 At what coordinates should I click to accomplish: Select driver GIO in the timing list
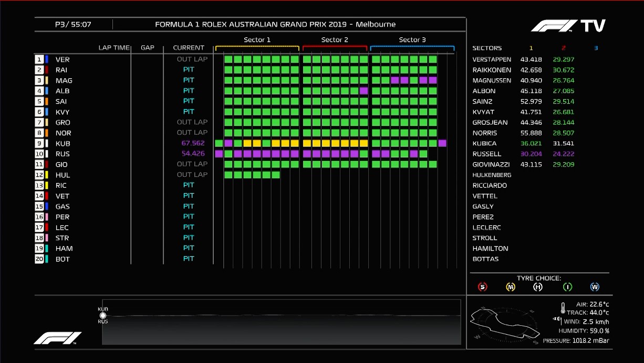[61, 165]
